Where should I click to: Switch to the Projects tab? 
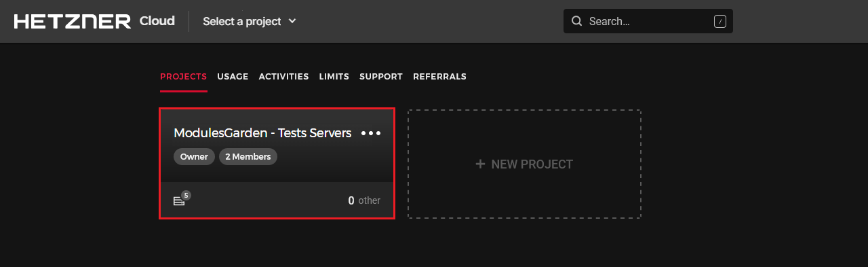click(183, 77)
